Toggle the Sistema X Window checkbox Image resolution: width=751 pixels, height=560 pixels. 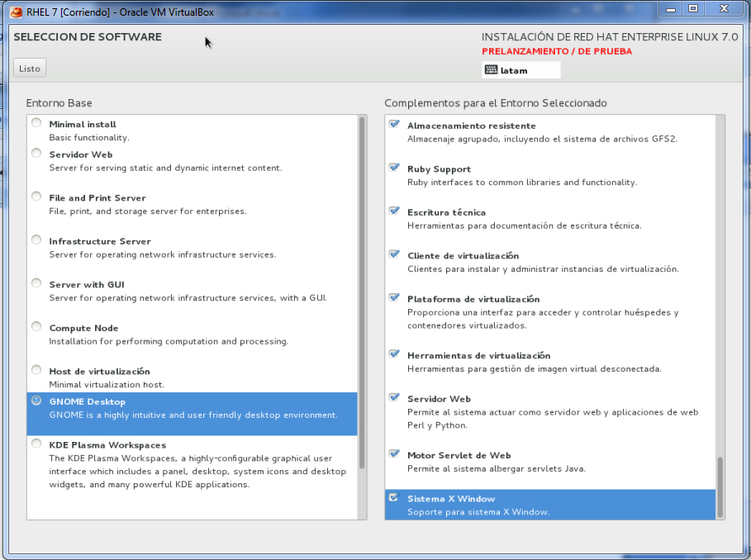pyautogui.click(x=394, y=497)
